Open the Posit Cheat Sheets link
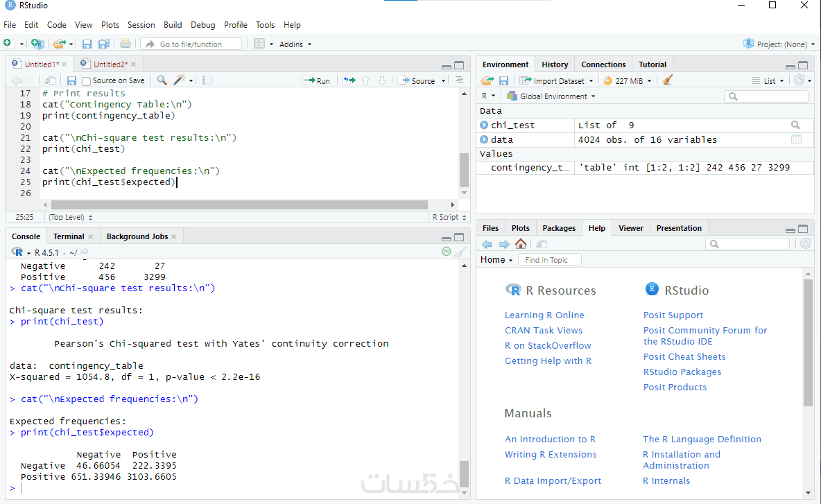The height and width of the screenshot is (504, 821). (x=684, y=356)
